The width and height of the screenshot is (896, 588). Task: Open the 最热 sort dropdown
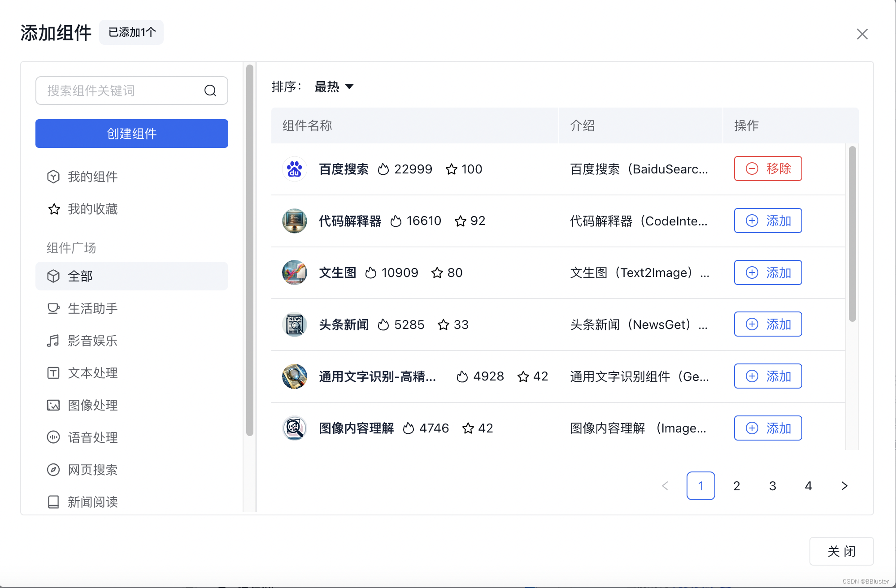334,86
